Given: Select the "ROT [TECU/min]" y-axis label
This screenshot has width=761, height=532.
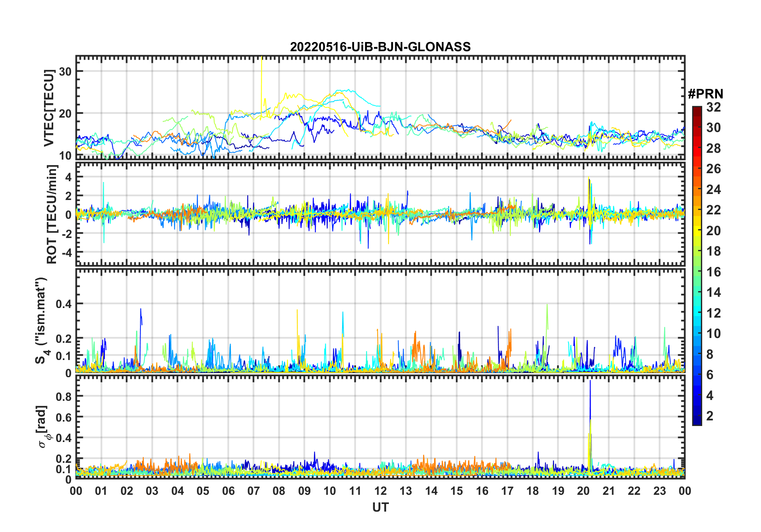Looking at the screenshot, I should pos(52,214).
